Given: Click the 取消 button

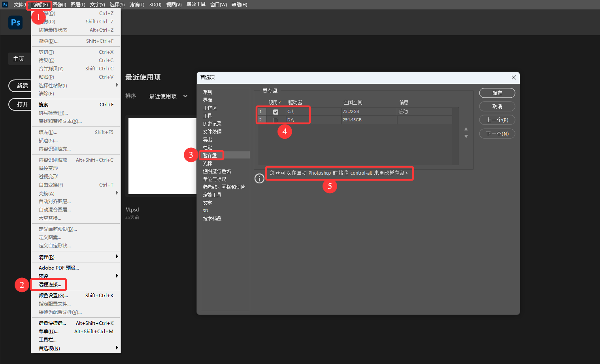Looking at the screenshot, I should [x=497, y=106].
